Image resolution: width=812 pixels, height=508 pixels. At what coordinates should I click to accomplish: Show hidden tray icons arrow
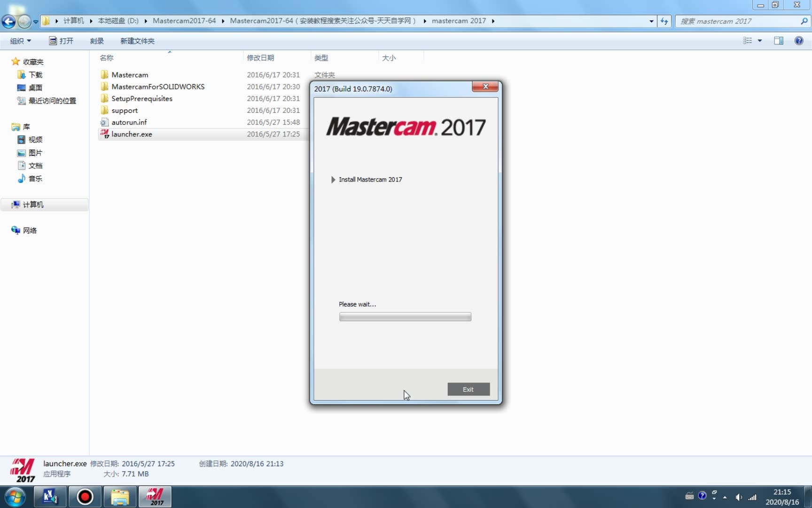click(725, 497)
